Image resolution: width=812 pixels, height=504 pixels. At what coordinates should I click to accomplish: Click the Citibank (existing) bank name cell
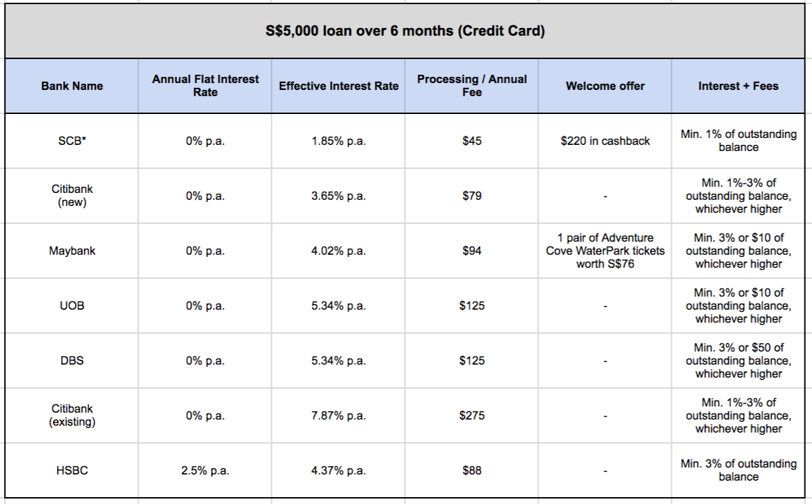pyautogui.click(x=71, y=415)
